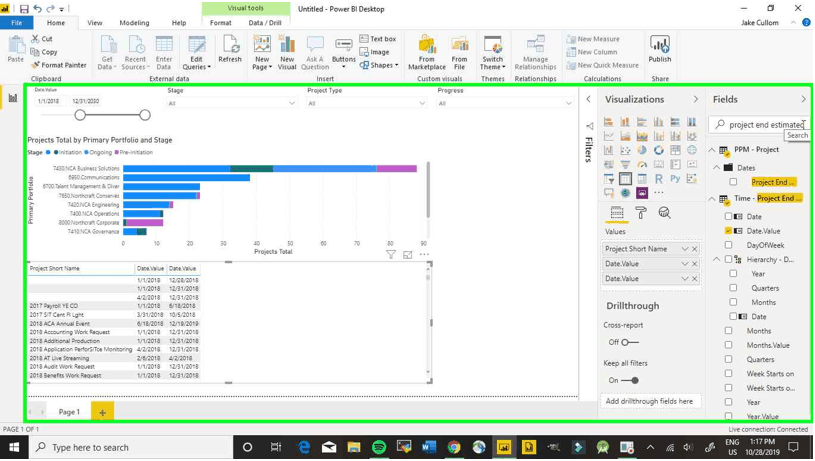
Task: Open From Marketplace custom visuals
Action: [427, 52]
